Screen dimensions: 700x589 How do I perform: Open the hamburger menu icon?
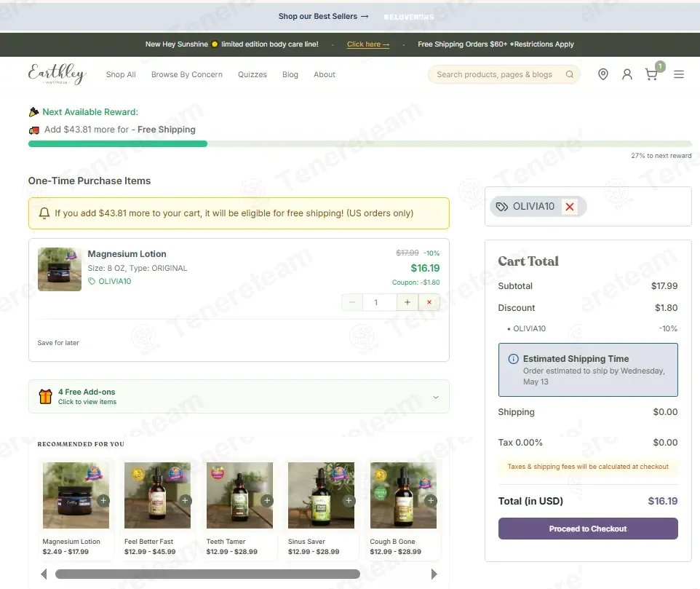click(679, 74)
